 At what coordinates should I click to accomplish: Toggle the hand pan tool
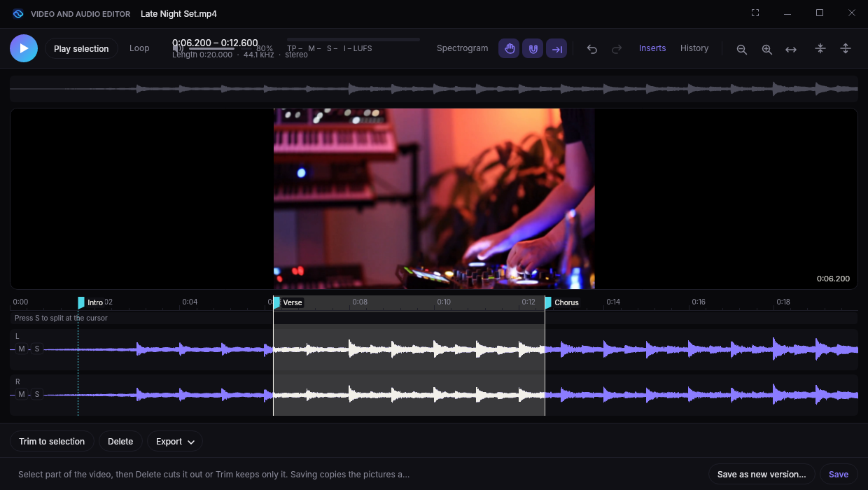[510, 48]
